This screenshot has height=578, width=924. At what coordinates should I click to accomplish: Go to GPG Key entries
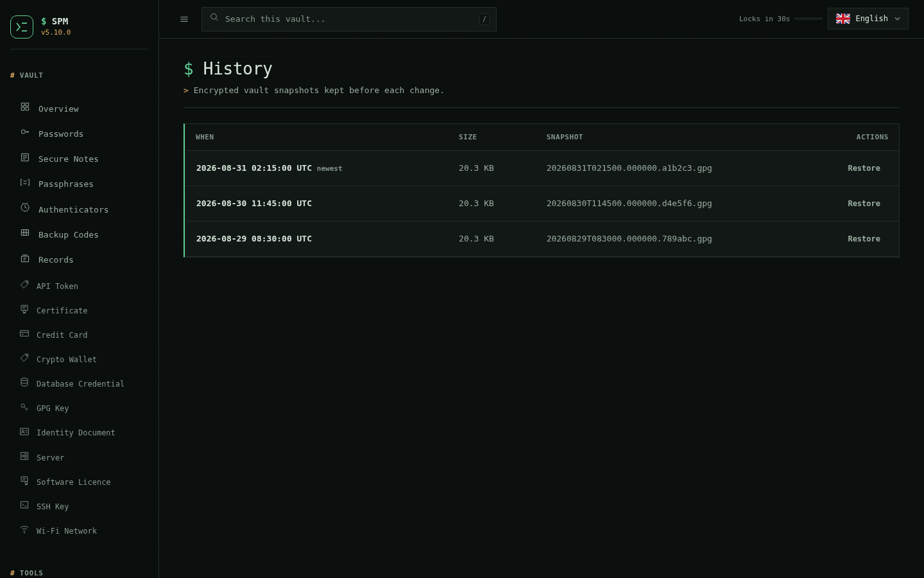pyautogui.click(x=79, y=408)
